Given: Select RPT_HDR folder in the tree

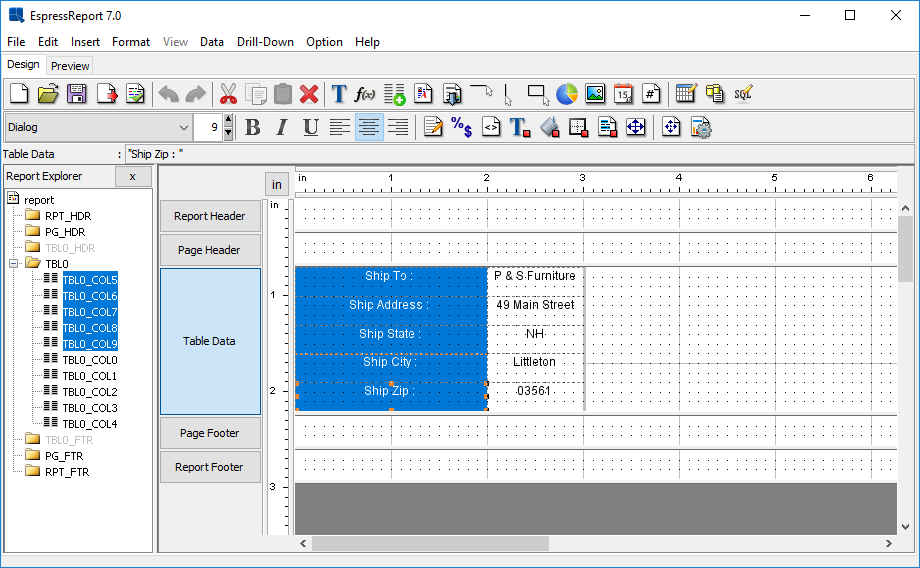Looking at the screenshot, I should pos(68,216).
